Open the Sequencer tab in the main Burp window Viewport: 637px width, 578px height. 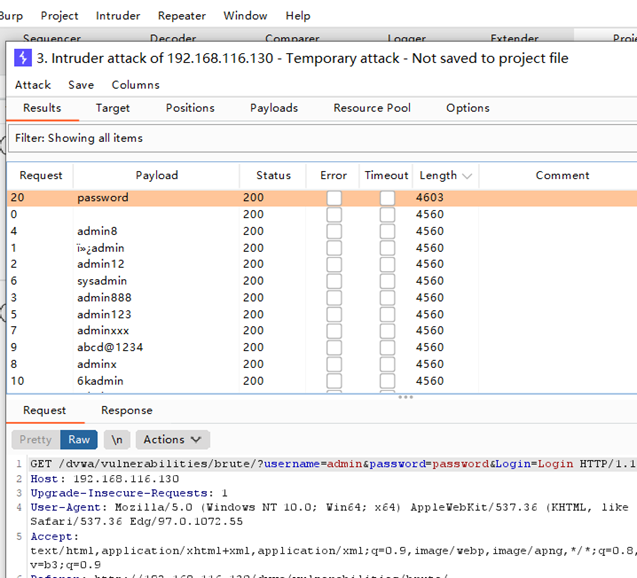pyautogui.click(x=52, y=38)
